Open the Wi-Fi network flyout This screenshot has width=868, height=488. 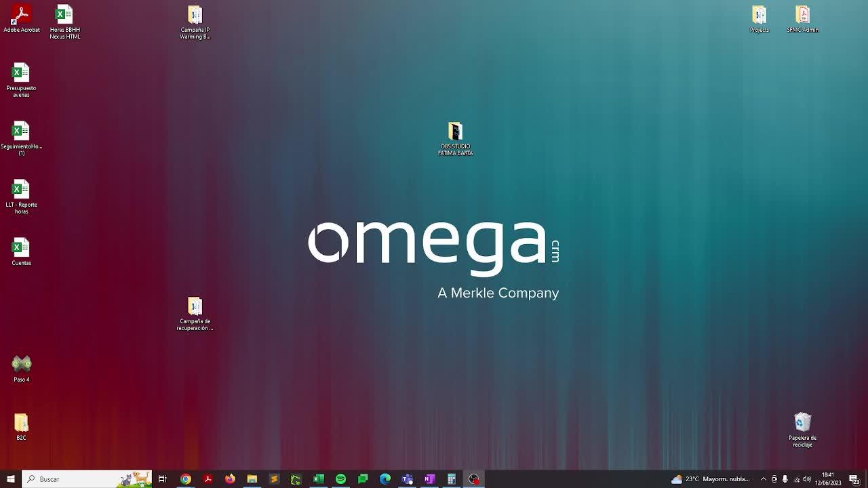(796, 479)
